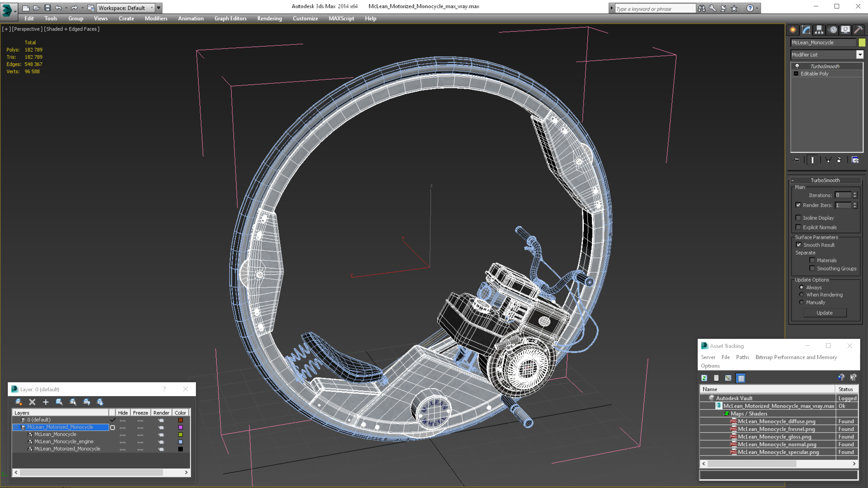This screenshot has width=868, height=488.
Task: Click color swatch for McLean_Monocycle_engine layer row
Action: tap(180, 442)
